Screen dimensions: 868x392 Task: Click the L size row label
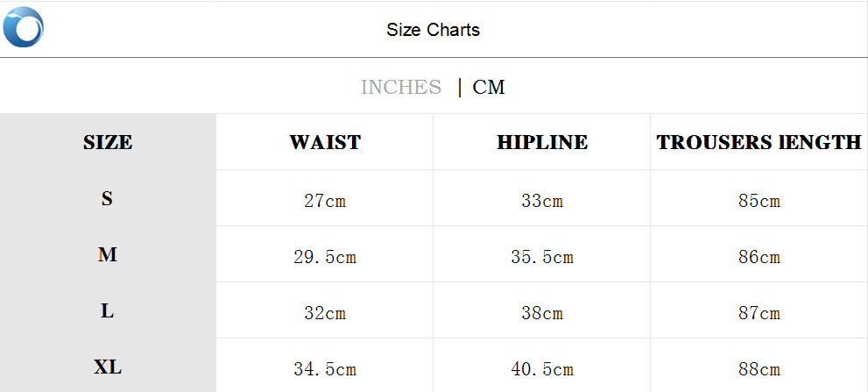(x=107, y=311)
